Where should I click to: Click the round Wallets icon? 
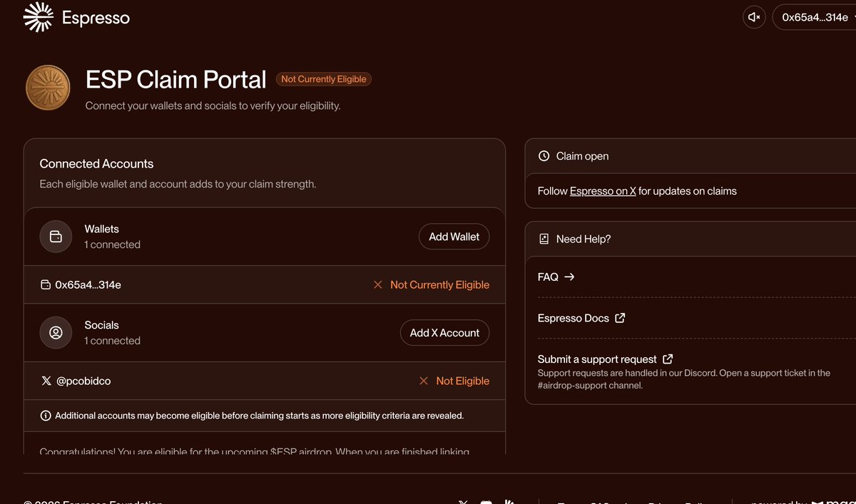click(56, 237)
